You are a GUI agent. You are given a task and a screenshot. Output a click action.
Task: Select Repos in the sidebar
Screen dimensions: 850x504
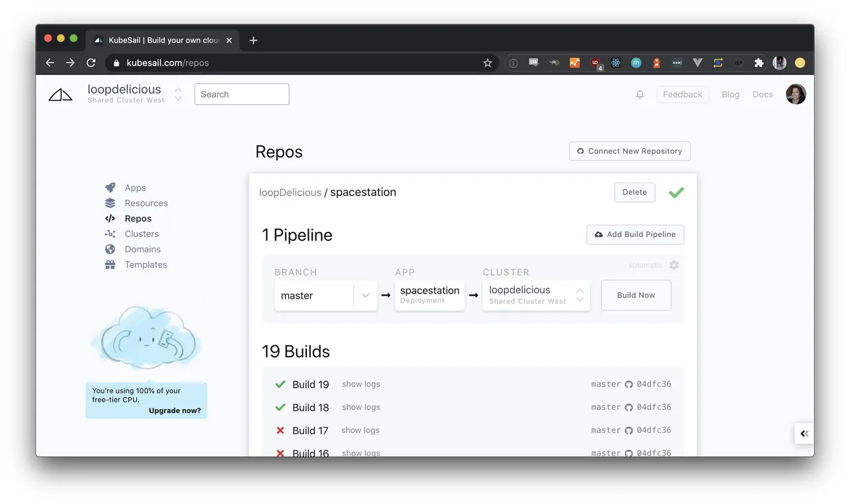[x=138, y=218]
